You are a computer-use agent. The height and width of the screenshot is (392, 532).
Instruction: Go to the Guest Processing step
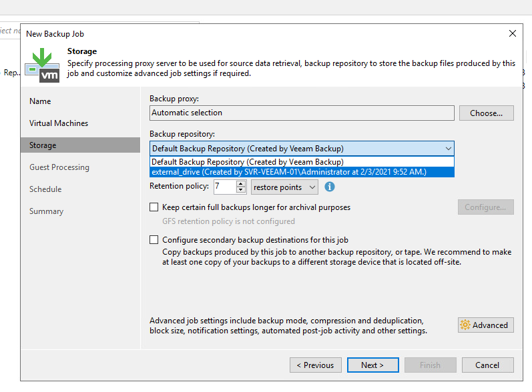pyautogui.click(x=59, y=167)
